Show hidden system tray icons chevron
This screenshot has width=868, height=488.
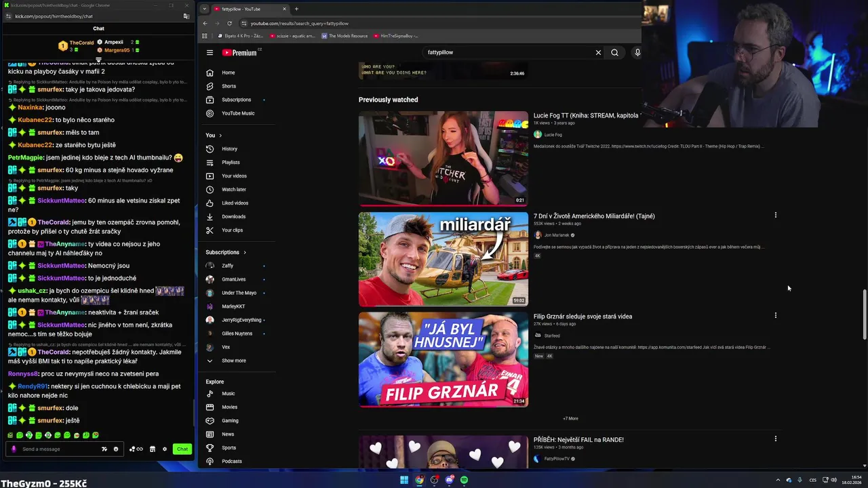pyautogui.click(x=778, y=480)
